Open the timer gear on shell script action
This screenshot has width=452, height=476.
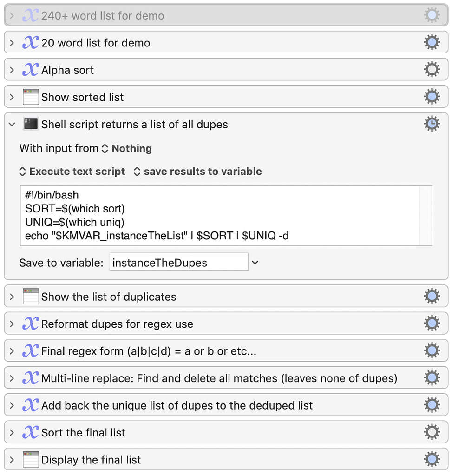coord(432,124)
